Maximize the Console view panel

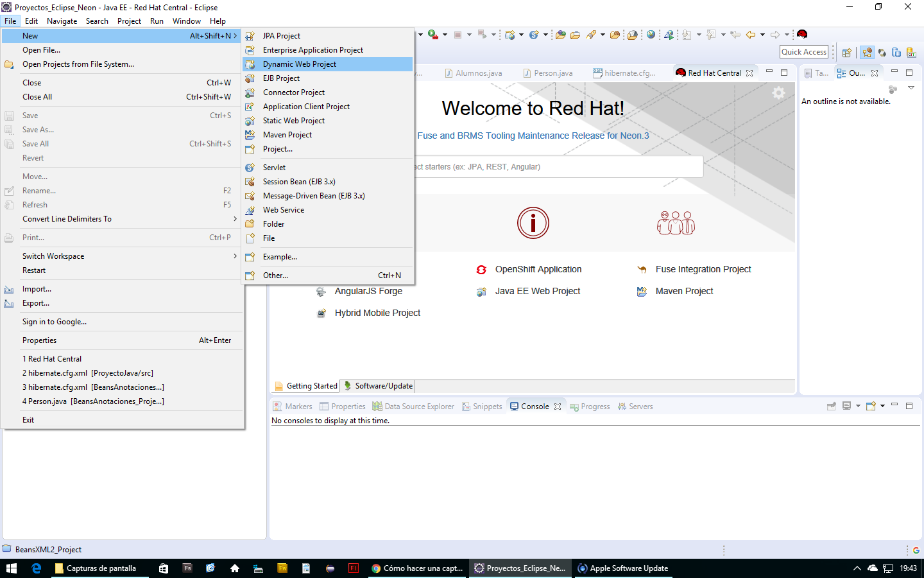(x=909, y=406)
